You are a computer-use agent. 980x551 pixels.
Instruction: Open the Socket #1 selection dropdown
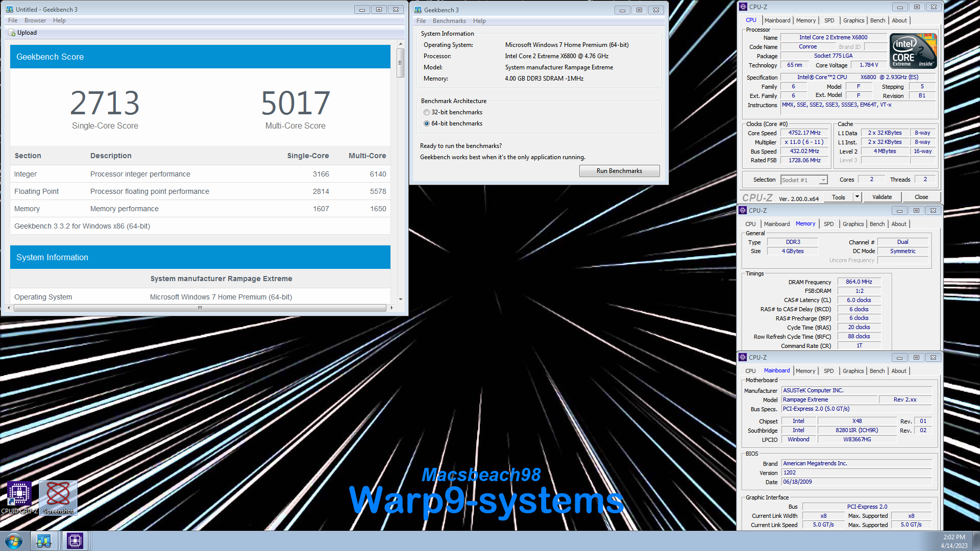[x=804, y=180]
